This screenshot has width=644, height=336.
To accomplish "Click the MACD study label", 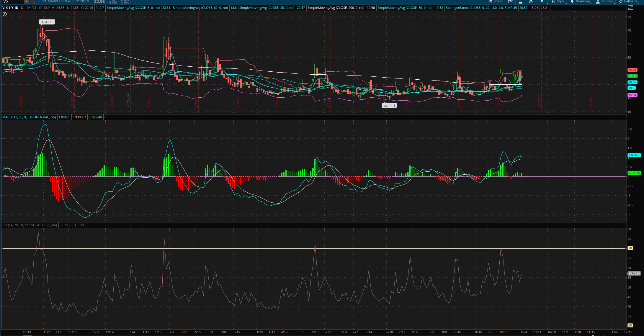I will [29, 117].
